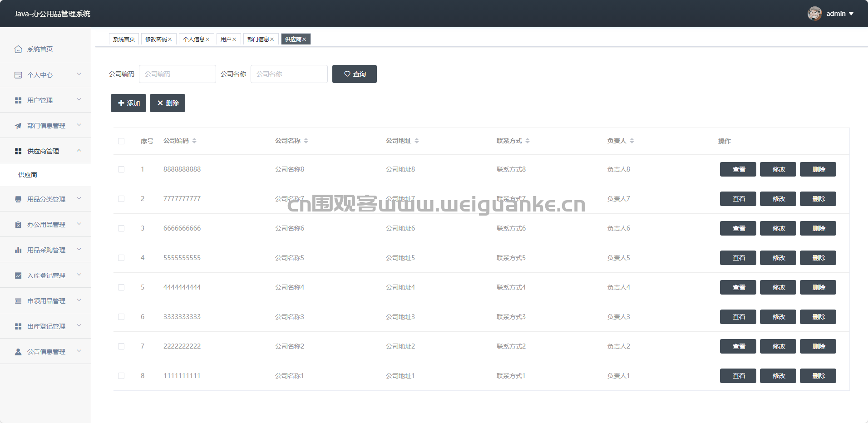This screenshot has height=423, width=868.
Task: Sort table by 负责人 column arrows
Action: (x=632, y=141)
